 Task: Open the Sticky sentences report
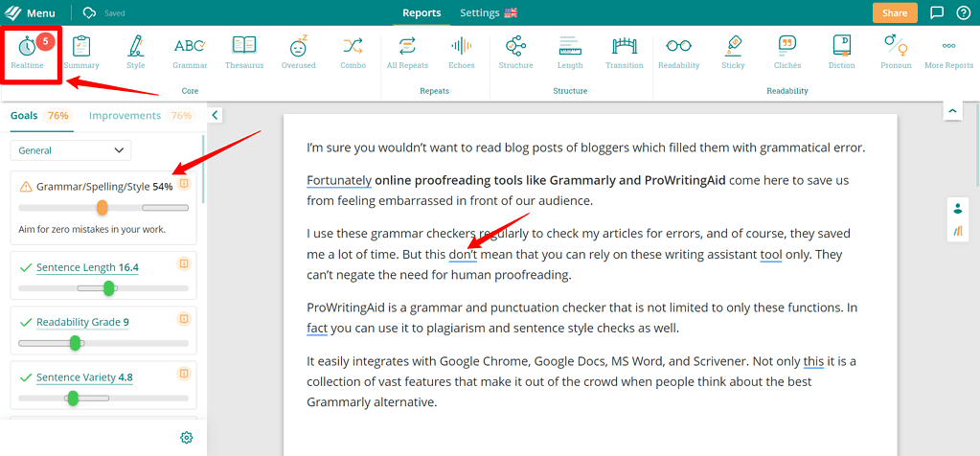pos(733,52)
